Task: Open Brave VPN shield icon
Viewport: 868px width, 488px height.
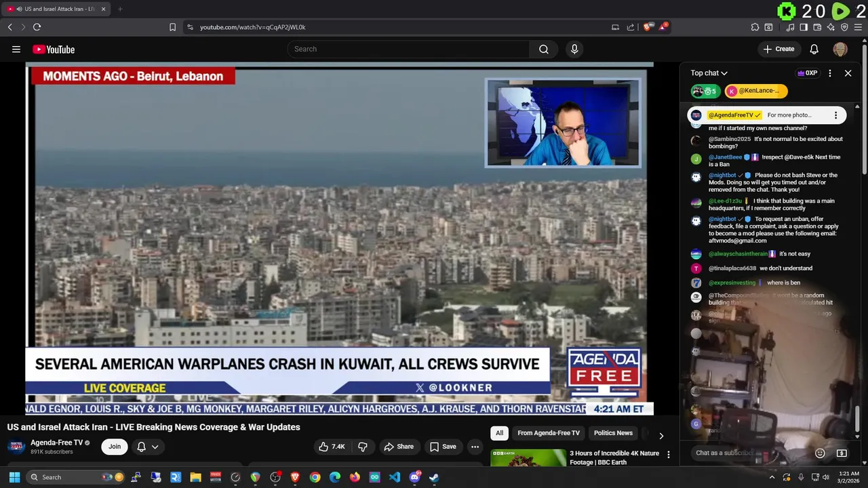Action: pos(844,27)
